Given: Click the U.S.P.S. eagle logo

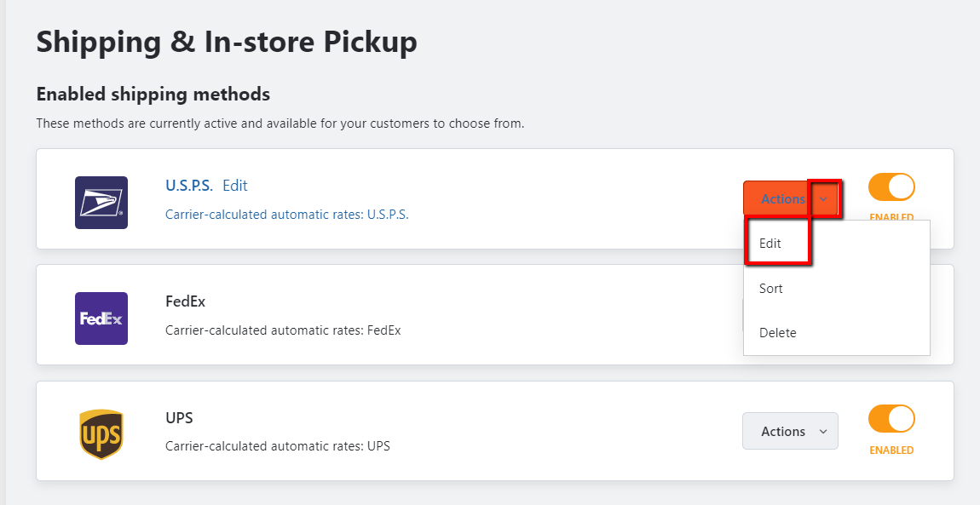Looking at the screenshot, I should 101,203.
